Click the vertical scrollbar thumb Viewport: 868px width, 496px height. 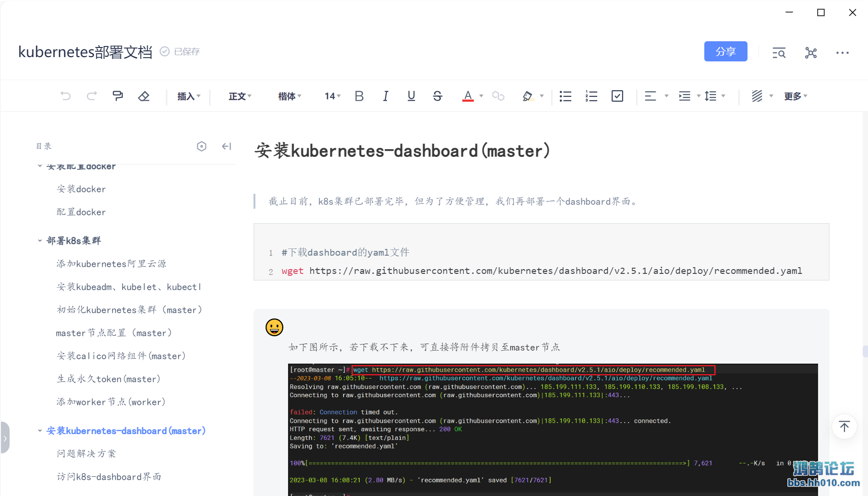pos(865,351)
